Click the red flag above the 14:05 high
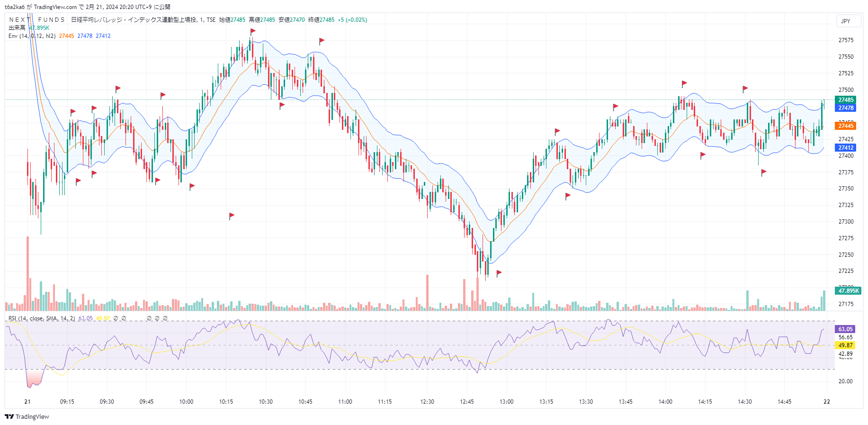This screenshot has width=868, height=425. [x=684, y=83]
